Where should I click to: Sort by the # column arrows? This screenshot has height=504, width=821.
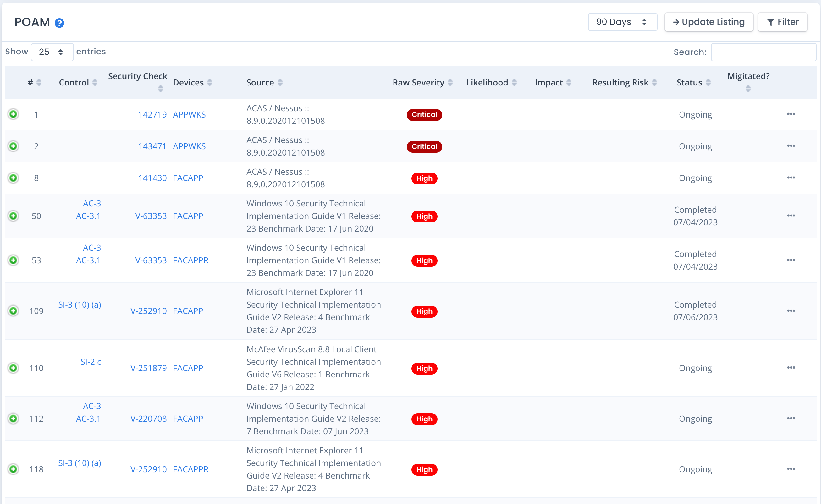point(39,82)
